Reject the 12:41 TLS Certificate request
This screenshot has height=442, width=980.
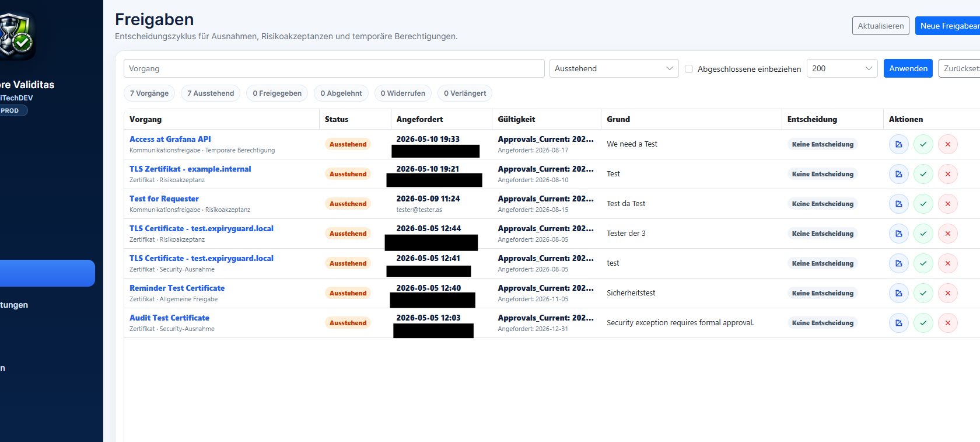point(948,263)
